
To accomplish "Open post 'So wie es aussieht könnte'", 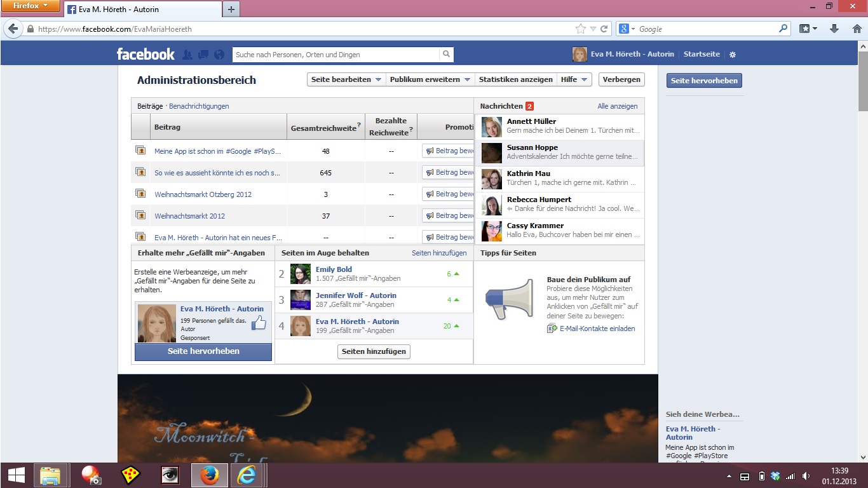I will (217, 173).
